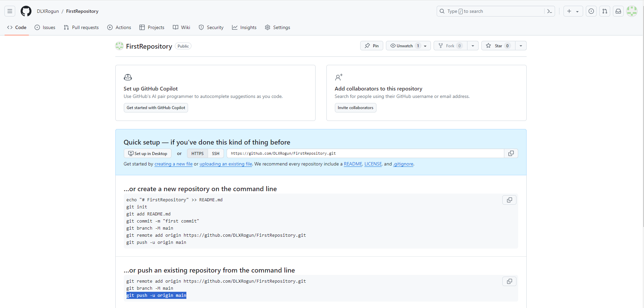Click DLXRogun owner breadcrumb link
The height and width of the screenshot is (308, 644).
coord(48,11)
